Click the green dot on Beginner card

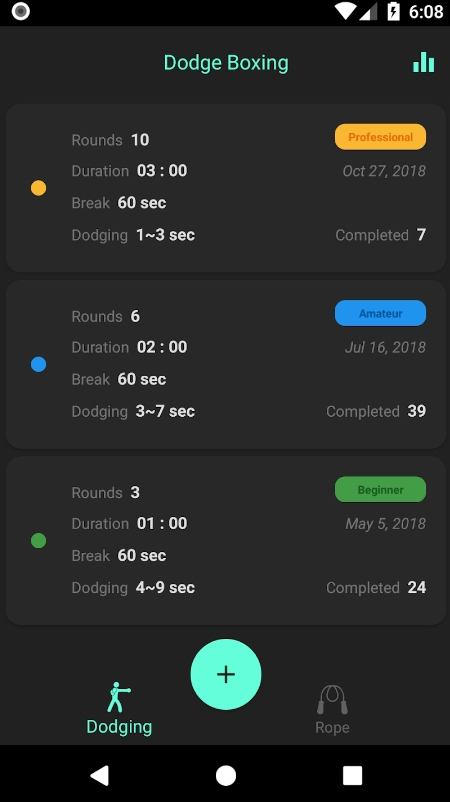[x=38, y=541]
